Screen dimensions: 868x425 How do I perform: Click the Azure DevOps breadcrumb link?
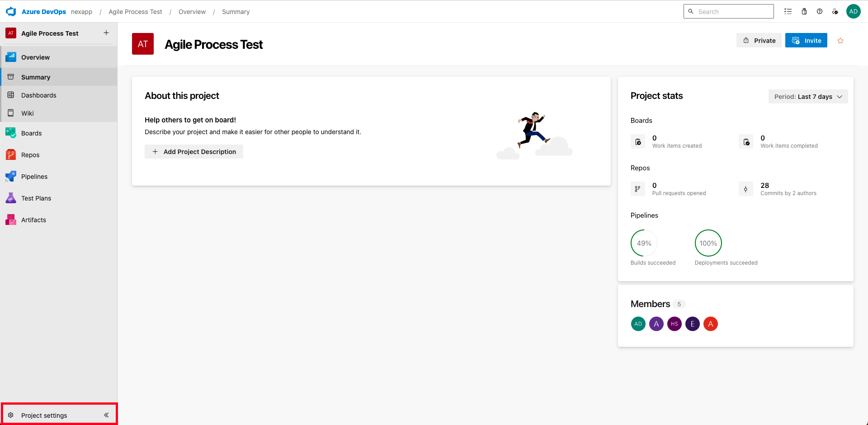point(44,12)
